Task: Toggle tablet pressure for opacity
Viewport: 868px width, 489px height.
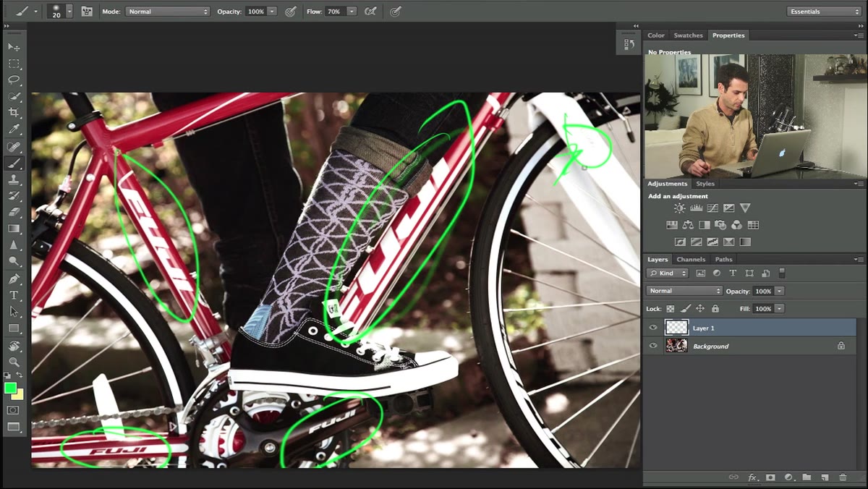Action: (291, 12)
